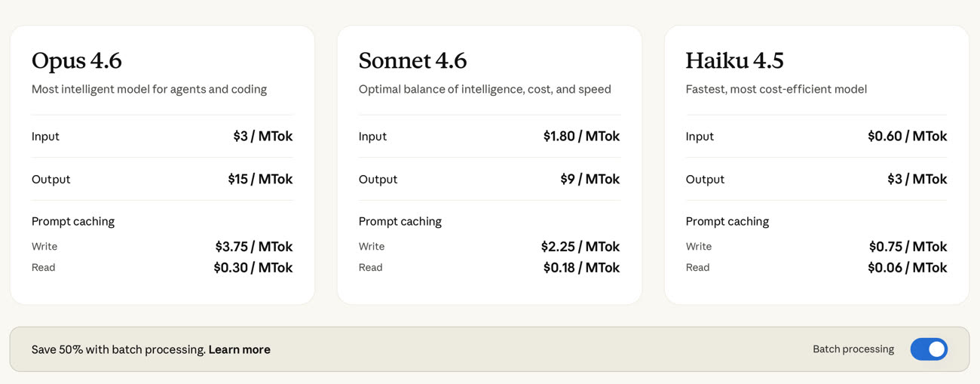Click Haiku cache write price $0.75 / MTok
Image resolution: width=980 pixels, height=384 pixels.
(908, 247)
